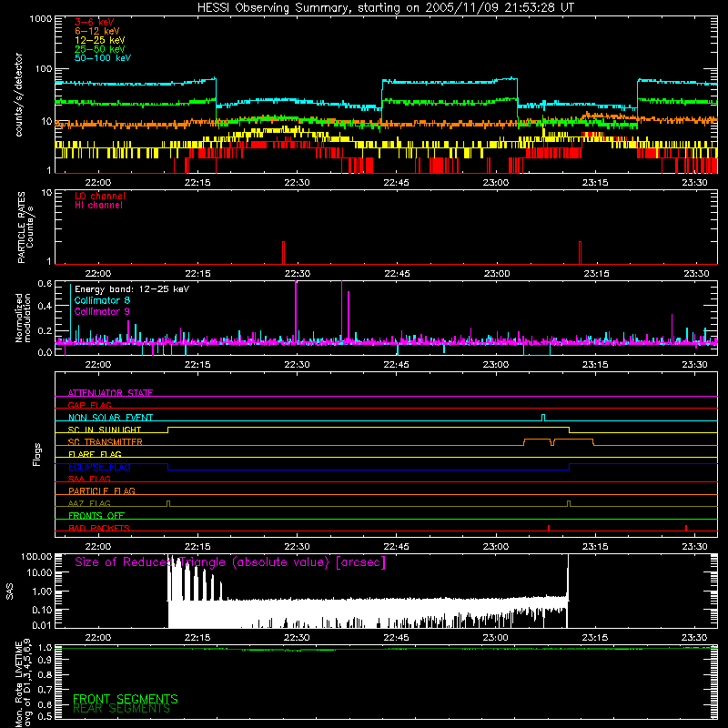This screenshot has width=728, height=728.
Task: Select the 50-100 keV legend label
Action: pyautogui.click(x=103, y=58)
